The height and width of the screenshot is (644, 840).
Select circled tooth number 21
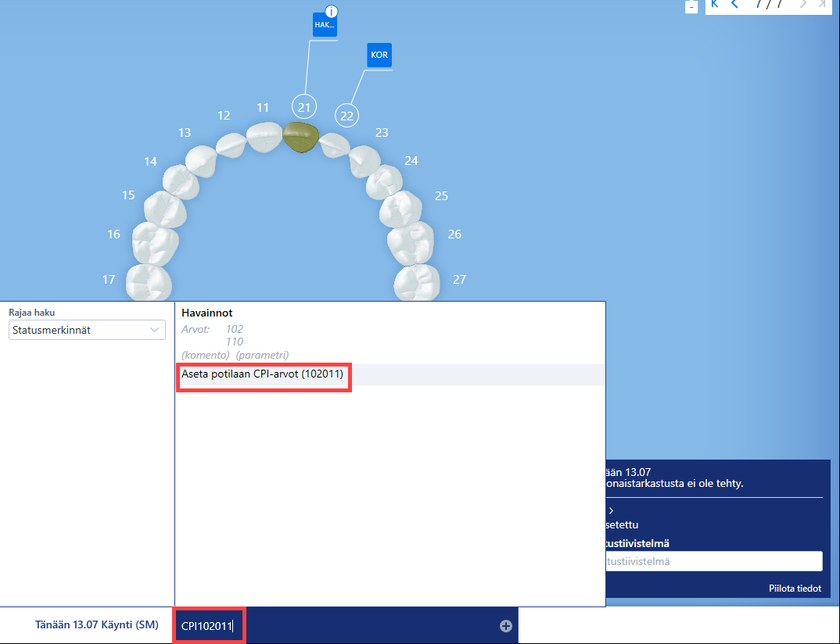304,107
